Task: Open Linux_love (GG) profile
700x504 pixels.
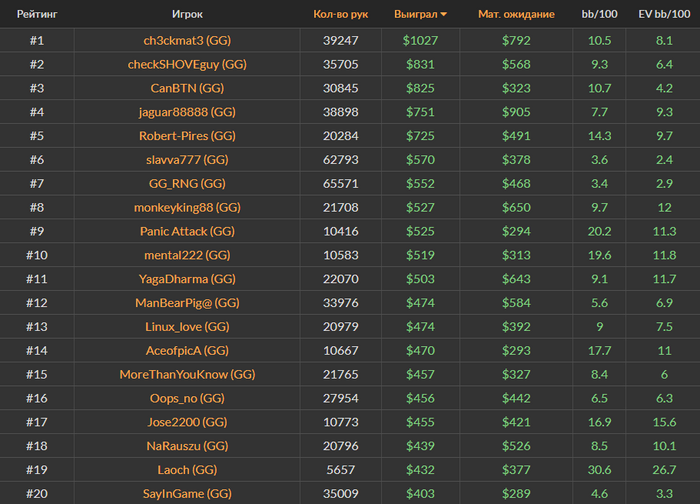Action: [x=187, y=327]
